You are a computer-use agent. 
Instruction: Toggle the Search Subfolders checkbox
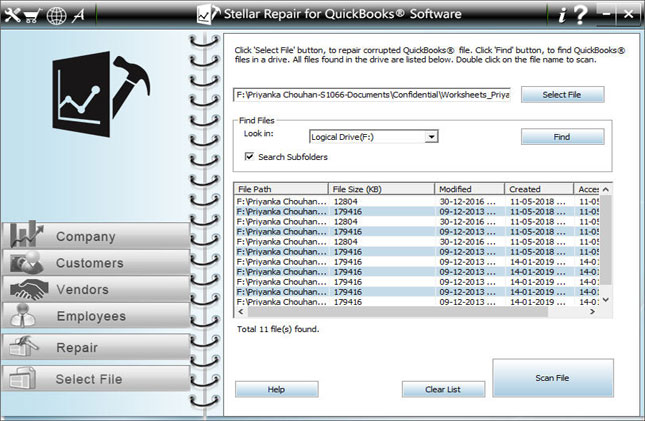click(249, 156)
